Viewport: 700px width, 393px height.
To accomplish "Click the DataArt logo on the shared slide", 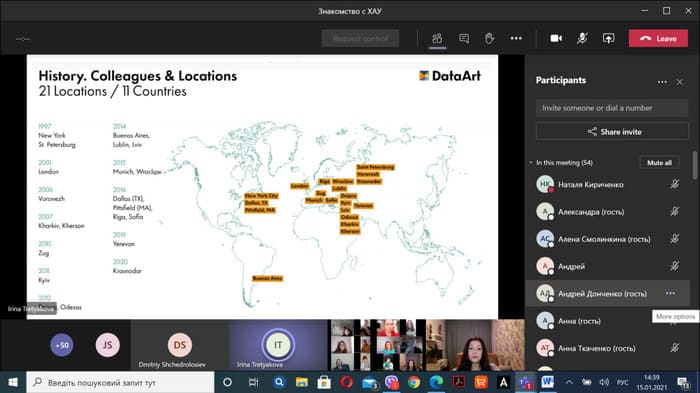I will point(450,76).
